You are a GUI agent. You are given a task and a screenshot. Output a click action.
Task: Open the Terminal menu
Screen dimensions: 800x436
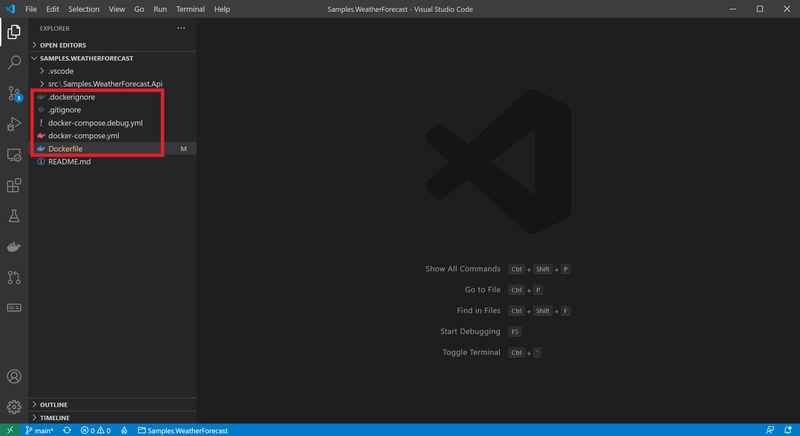190,9
